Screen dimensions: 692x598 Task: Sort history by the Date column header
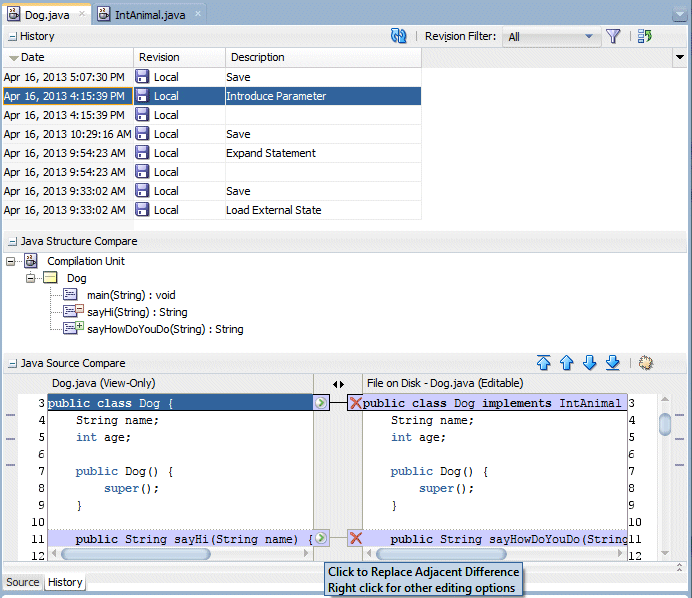coord(68,57)
